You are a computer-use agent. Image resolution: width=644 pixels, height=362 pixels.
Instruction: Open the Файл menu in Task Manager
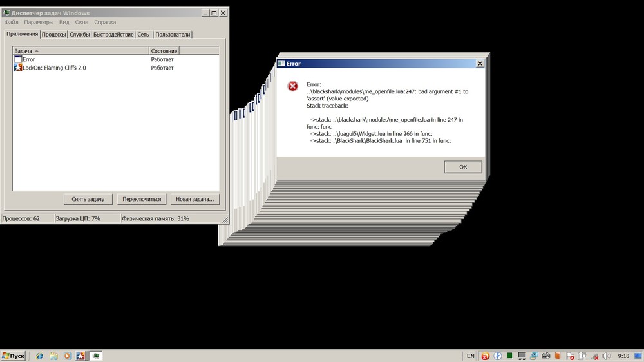(11, 22)
